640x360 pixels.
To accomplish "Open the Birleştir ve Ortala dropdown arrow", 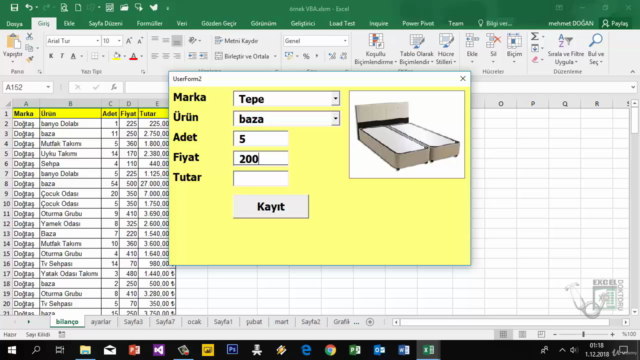I will tap(276, 56).
